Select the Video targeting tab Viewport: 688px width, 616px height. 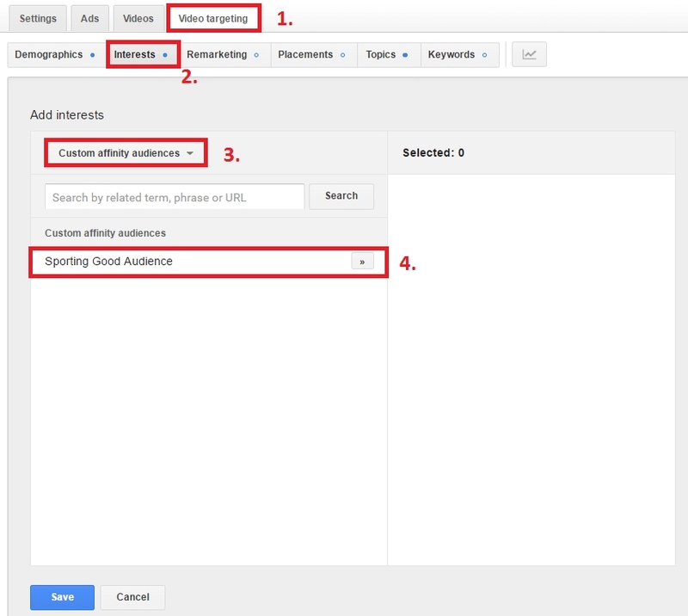(x=214, y=16)
